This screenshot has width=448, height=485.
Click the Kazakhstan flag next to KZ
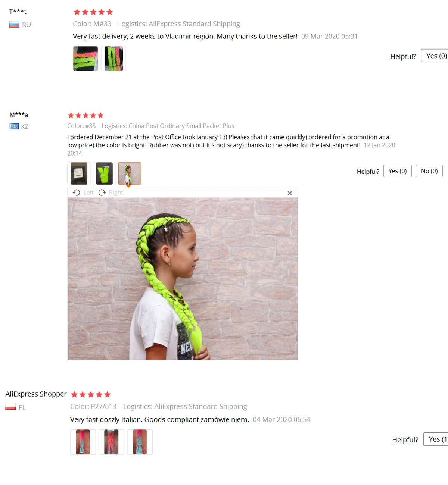tap(14, 126)
